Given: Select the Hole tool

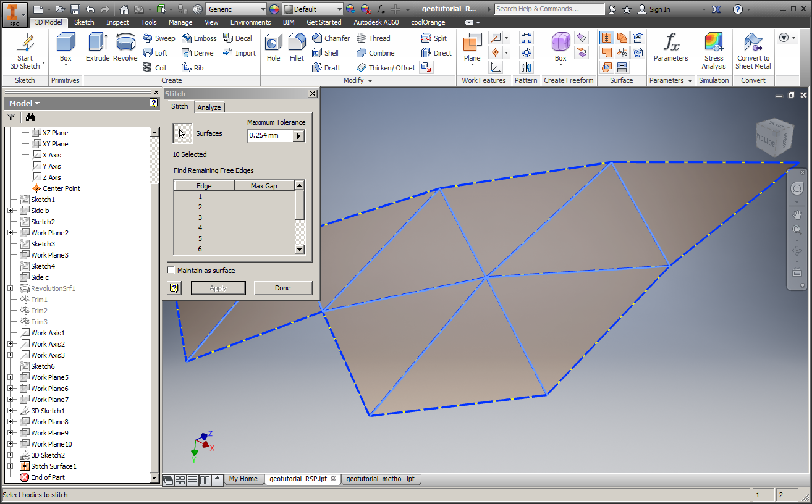Looking at the screenshot, I should coord(274,48).
